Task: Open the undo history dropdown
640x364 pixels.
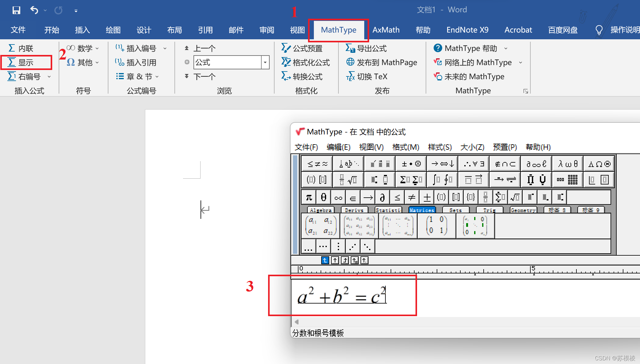Action: pyautogui.click(x=45, y=10)
